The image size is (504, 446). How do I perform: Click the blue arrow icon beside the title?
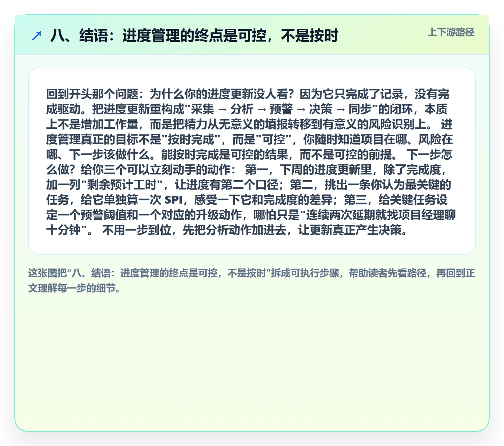coord(37,36)
